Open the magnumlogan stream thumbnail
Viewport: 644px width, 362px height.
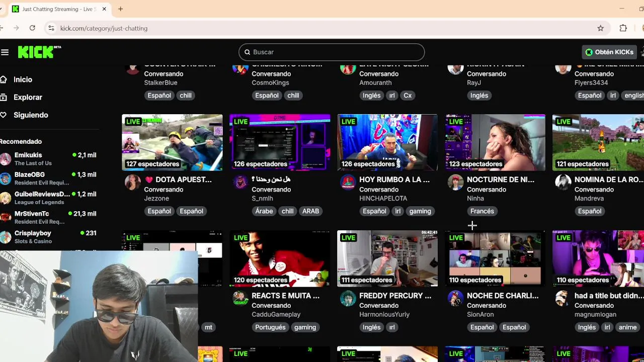tap(598, 258)
